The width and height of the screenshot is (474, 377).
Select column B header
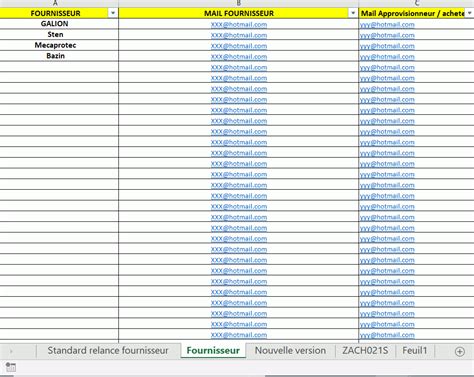pos(238,3)
